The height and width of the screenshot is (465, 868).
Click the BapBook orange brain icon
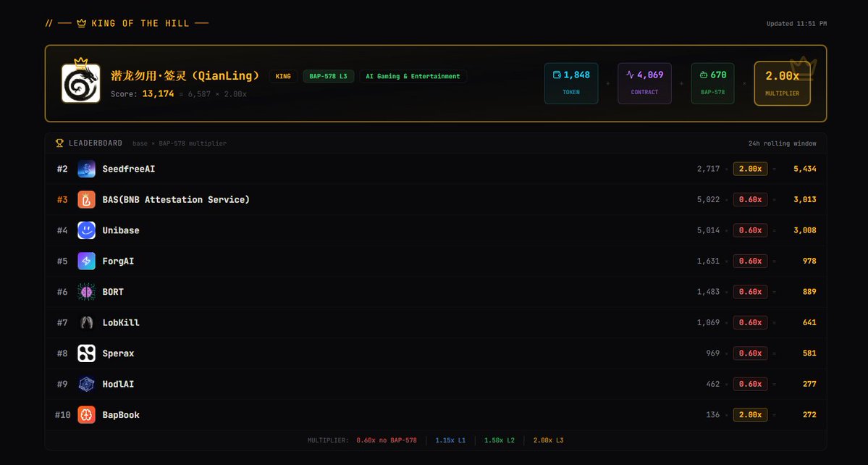[x=86, y=414]
